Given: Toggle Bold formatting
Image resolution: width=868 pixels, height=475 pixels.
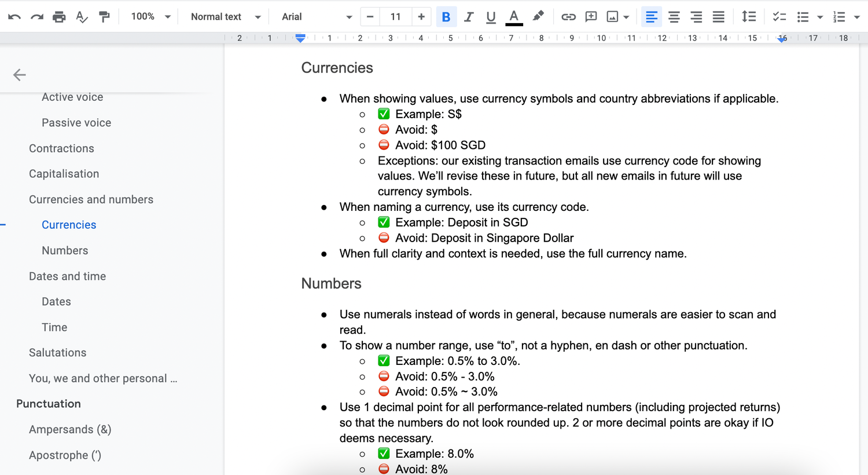Looking at the screenshot, I should click(x=446, y=17).
